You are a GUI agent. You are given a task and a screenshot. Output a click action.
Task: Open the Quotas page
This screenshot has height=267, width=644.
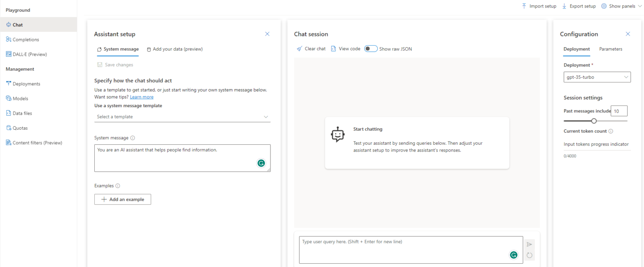click(x=20, y=128)
